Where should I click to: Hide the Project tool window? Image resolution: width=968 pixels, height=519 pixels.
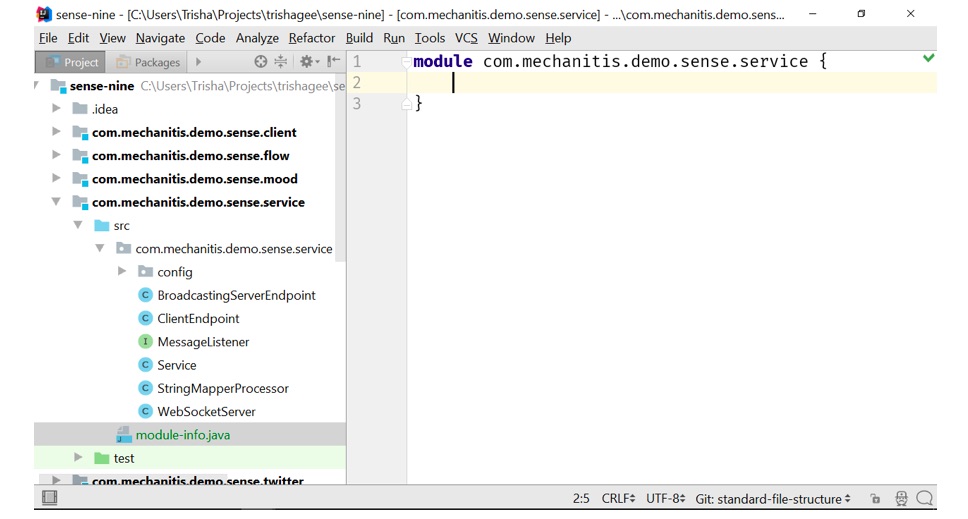[x=333, y=61]
